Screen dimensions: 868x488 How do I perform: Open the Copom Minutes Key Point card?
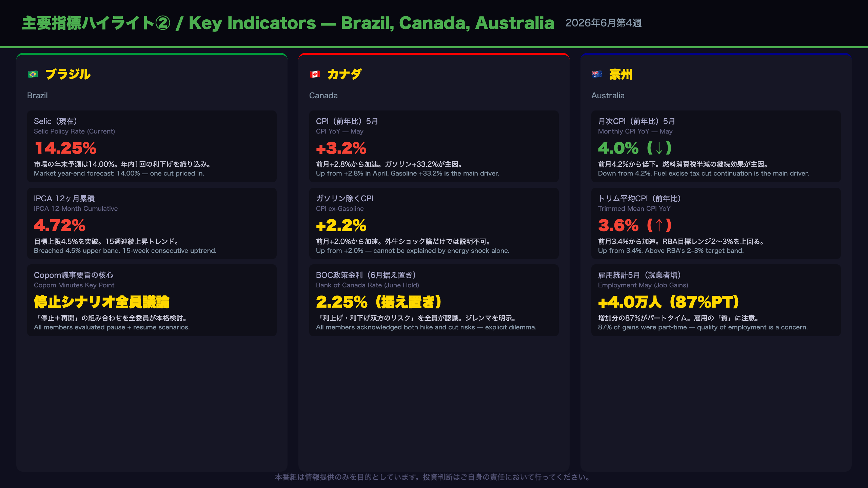152,300
